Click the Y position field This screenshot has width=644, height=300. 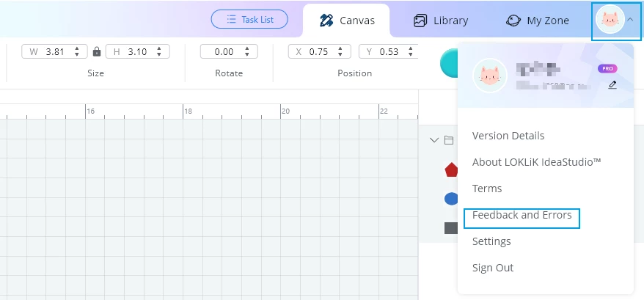pos(388,52)
